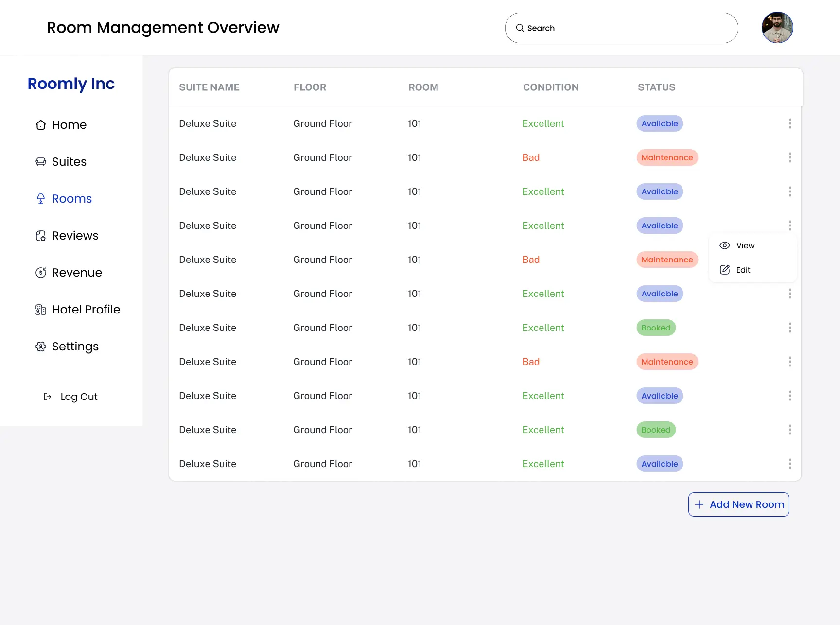The width and height of the screenshot is (840, 625).
Task: Click the Suites sofa icon
Action: [x=41, y=162]
